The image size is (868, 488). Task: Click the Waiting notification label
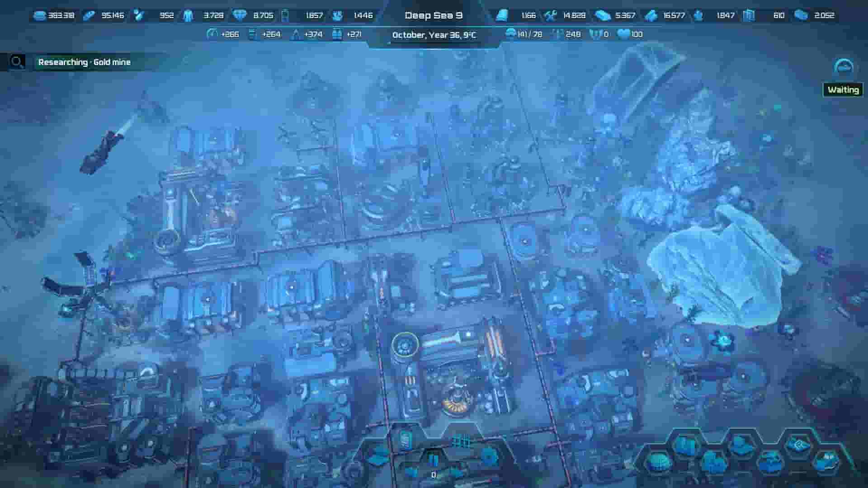click(x=842, y=89)
